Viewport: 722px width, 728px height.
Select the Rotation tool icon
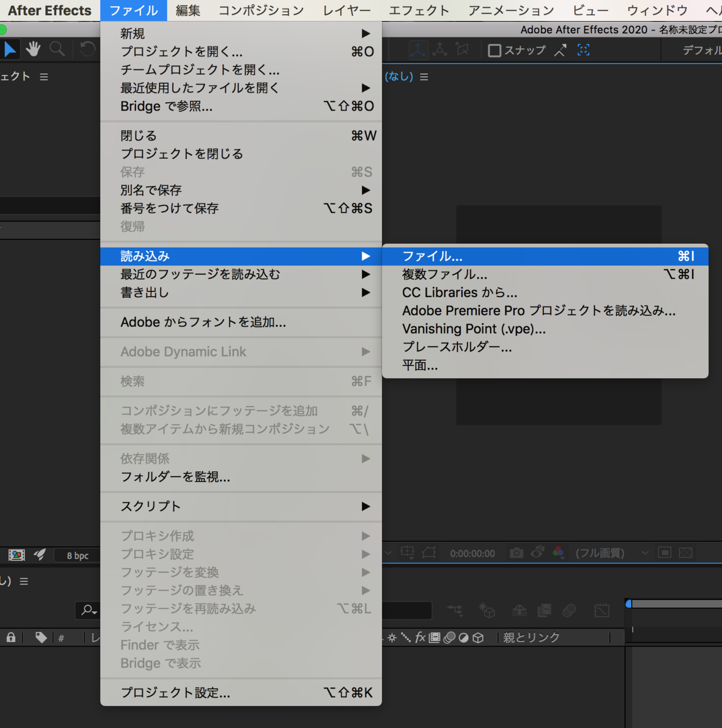pos(87,50)
